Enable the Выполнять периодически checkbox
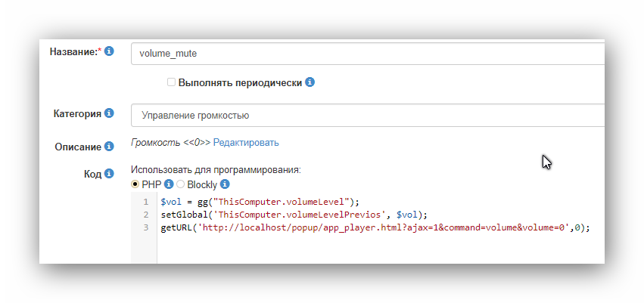The height and width of the screenshot is (303, 644). click(x=172, y=82)
